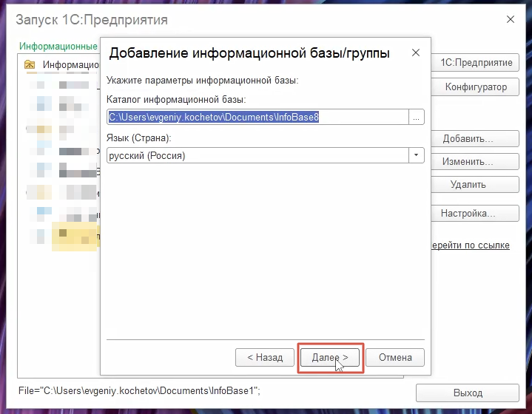Open the Настройка... settings
Viewport: 532px width, 414px height.
pos(468,214)
